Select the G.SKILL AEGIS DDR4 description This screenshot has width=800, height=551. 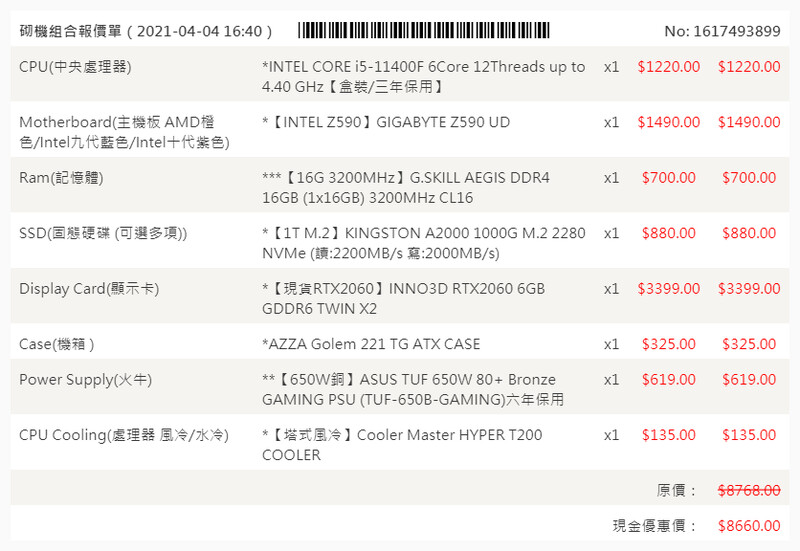pyautogui.click(x=406, y=187)
